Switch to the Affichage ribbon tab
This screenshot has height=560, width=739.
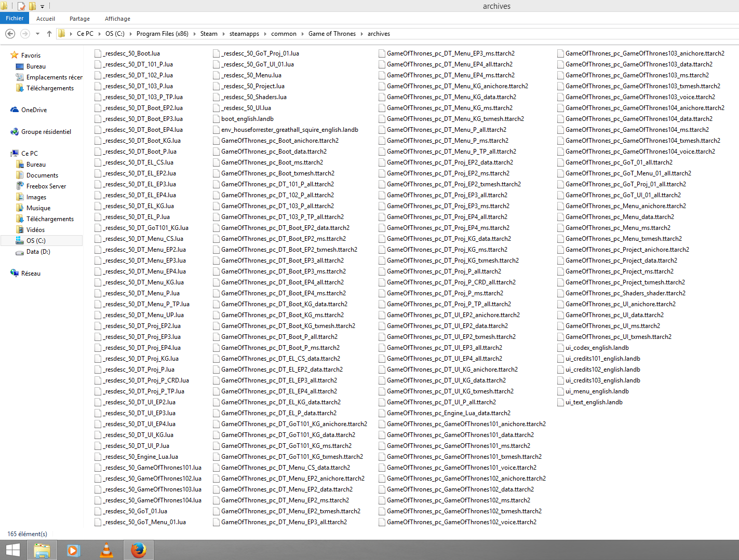(x=117, y=19)
